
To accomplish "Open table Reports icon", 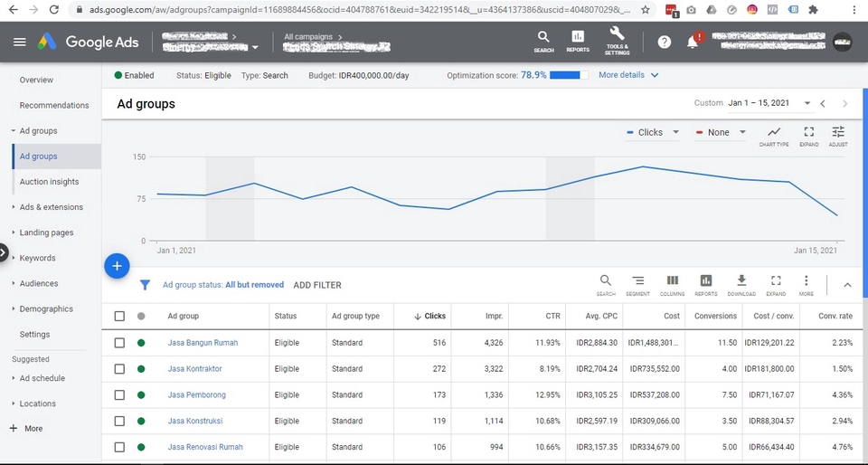I will [x=706, y=286].
